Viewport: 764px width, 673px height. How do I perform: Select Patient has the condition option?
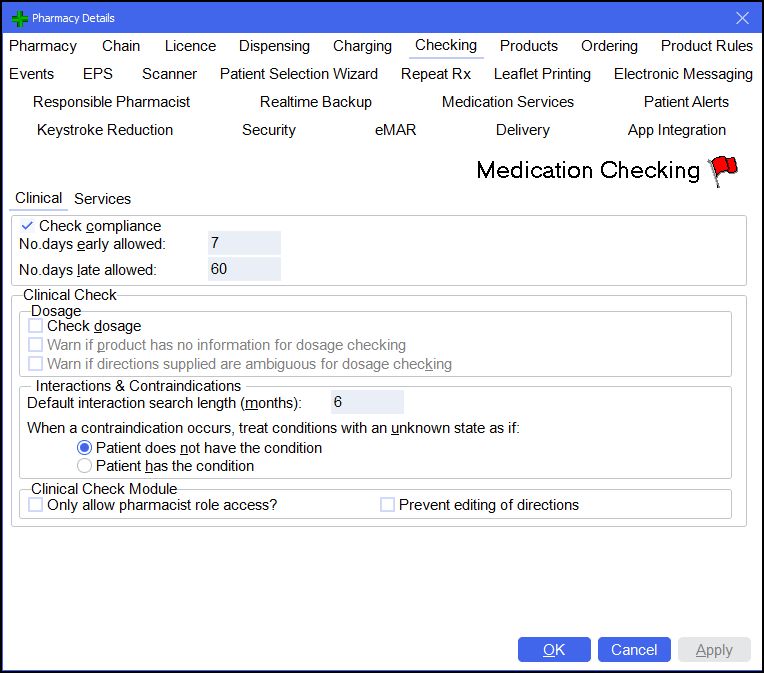84,466
